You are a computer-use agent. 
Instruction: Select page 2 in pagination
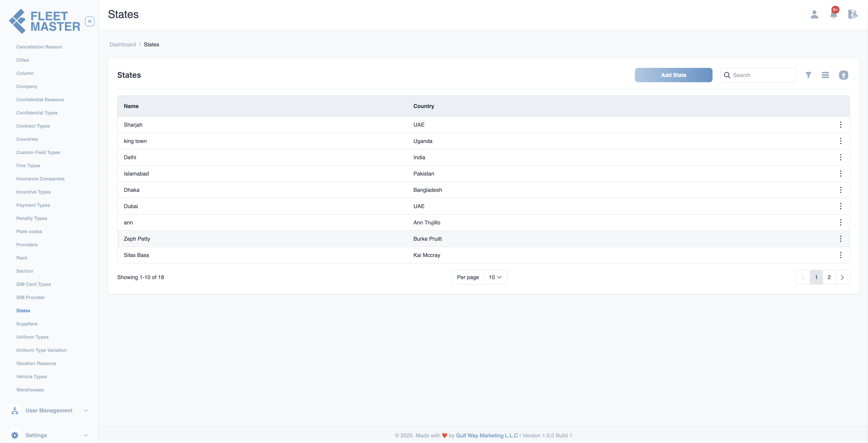pyautogui.click(x=829, y=277)
